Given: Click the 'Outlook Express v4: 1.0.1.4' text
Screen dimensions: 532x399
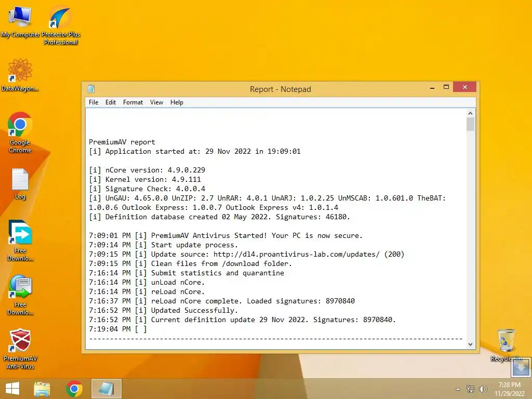Looking at the screenshot, I should (x=282, y=207).
